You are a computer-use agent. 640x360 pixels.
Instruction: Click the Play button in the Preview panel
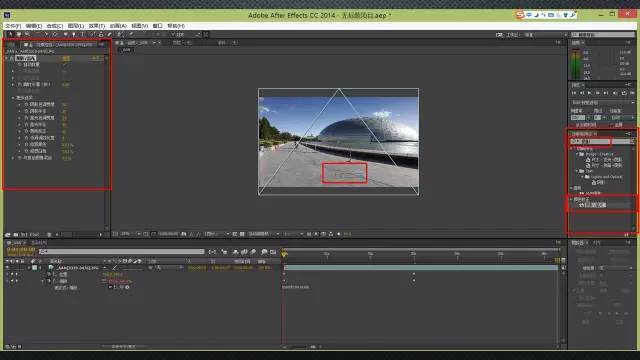(x=589, y=93)
